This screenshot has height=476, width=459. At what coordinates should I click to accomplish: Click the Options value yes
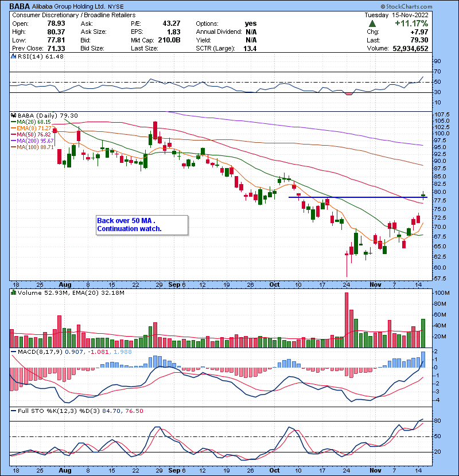[x=251, y=24]
